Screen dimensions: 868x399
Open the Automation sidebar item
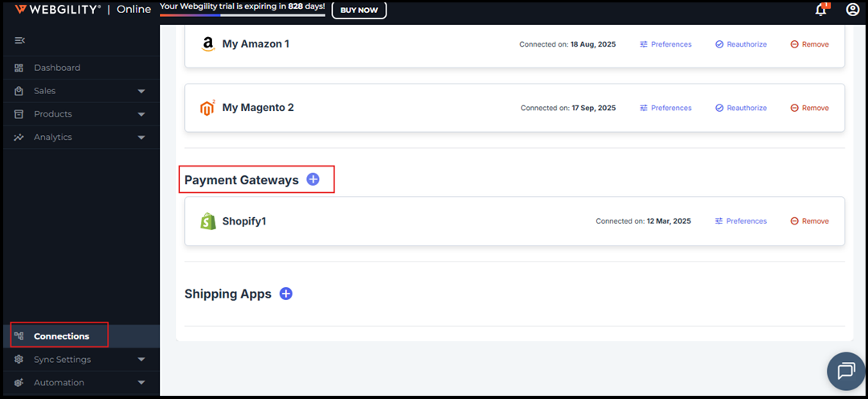pyautogui.click(x=59, y=383)
